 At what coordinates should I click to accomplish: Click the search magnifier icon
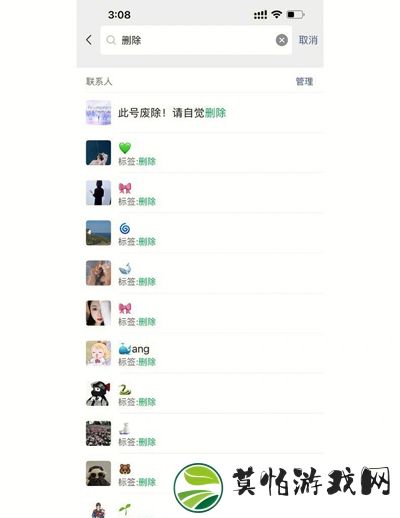[111, 40]
